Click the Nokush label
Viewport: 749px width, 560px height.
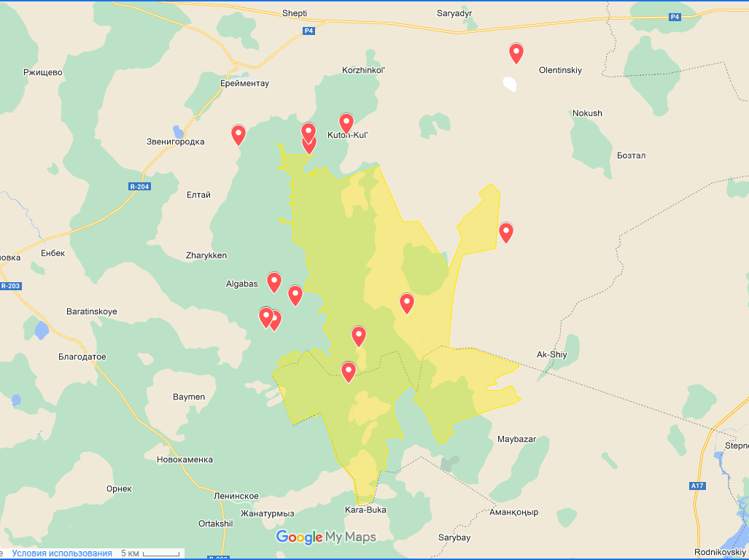[587, 113]
